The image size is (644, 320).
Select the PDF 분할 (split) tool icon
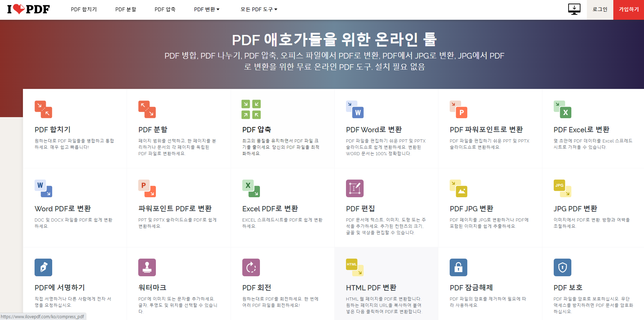coord(147,109)
